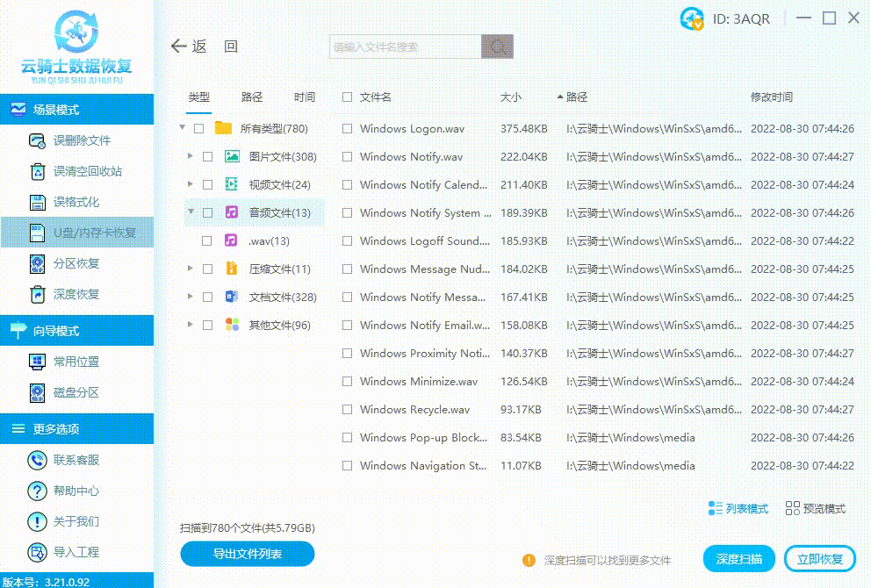Open 磁盘分区 disk partition icon

click(37, 393)
